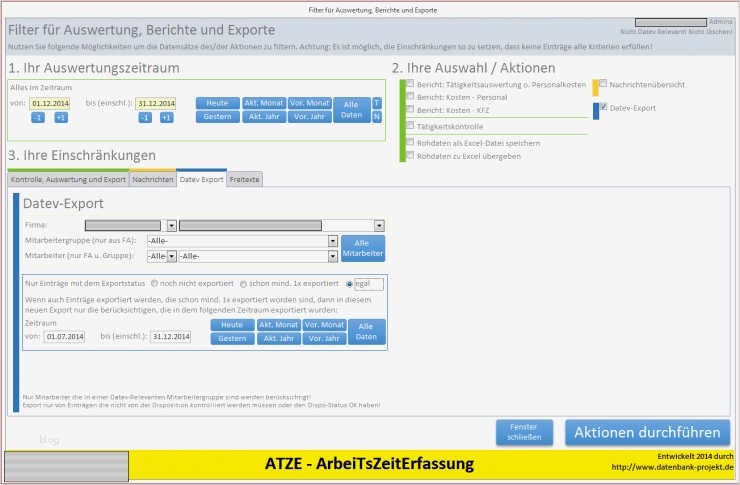Click the Alle Mitarbeiter button
Screen dimensions: 740x485
click(363, 248)
